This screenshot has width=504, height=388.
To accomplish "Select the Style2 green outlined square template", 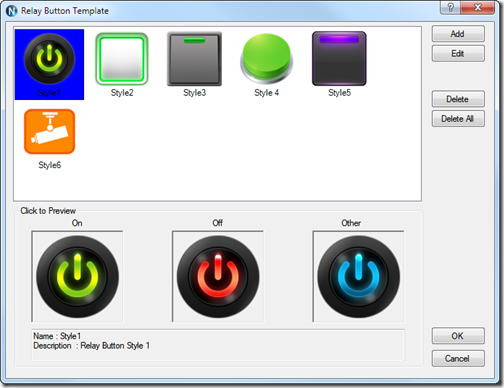I will (122, 59).
